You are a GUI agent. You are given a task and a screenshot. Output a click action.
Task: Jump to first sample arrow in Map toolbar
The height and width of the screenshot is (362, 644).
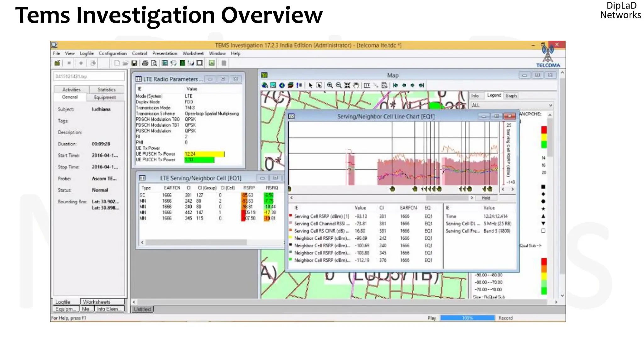(395, 85)
